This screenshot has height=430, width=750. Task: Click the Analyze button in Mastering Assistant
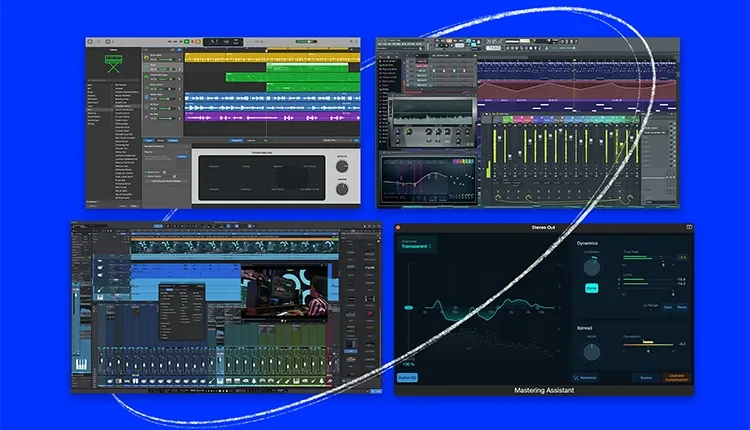[x=585, y=378]
